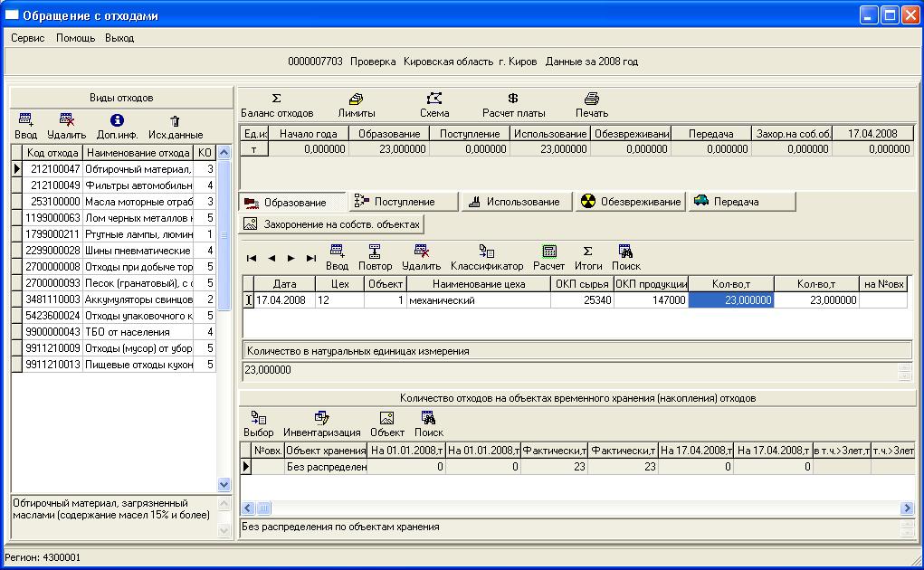Screen dimensions: 924x570
Task: Open the Схема diagram
Action: tap(434, 105)
